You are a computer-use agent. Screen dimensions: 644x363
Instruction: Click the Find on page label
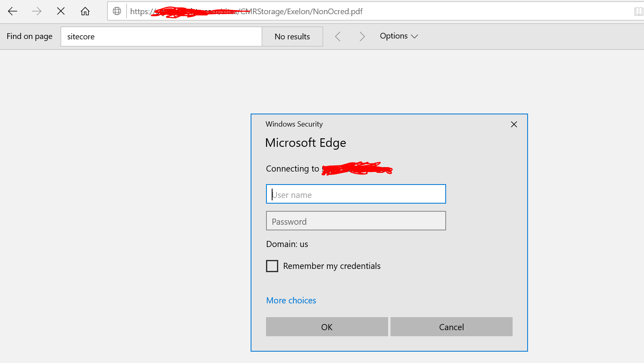pos(30,37)
